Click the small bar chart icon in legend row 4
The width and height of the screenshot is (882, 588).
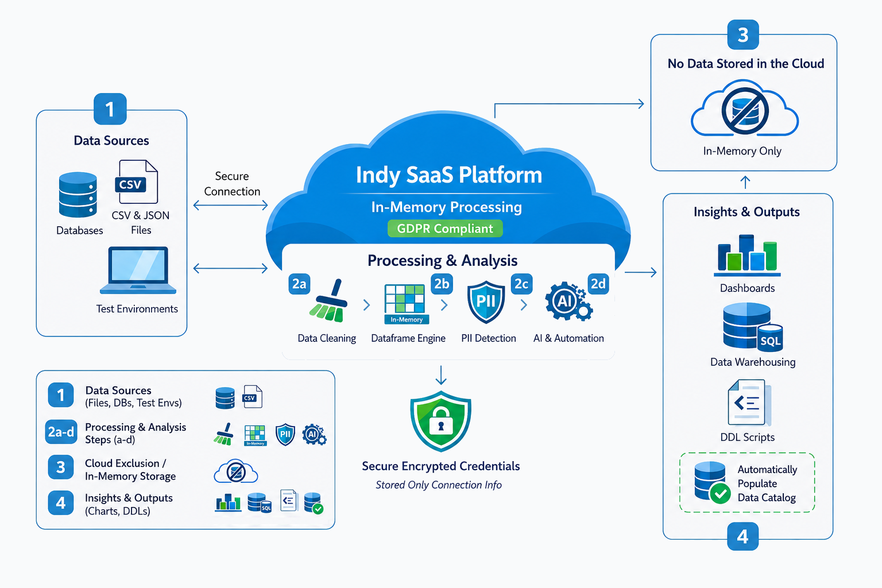coord(228,502)
